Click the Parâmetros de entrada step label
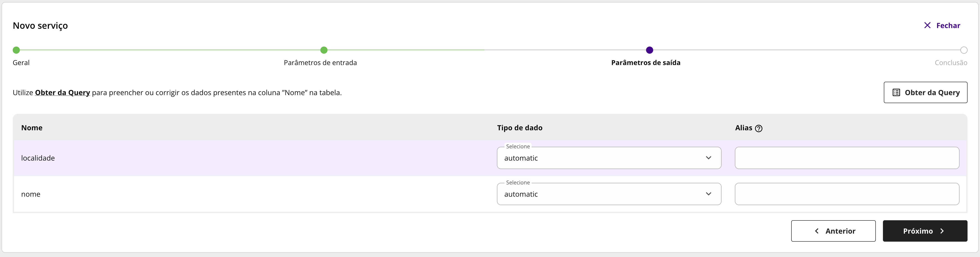Screen dimensions: 980x257 320,63
